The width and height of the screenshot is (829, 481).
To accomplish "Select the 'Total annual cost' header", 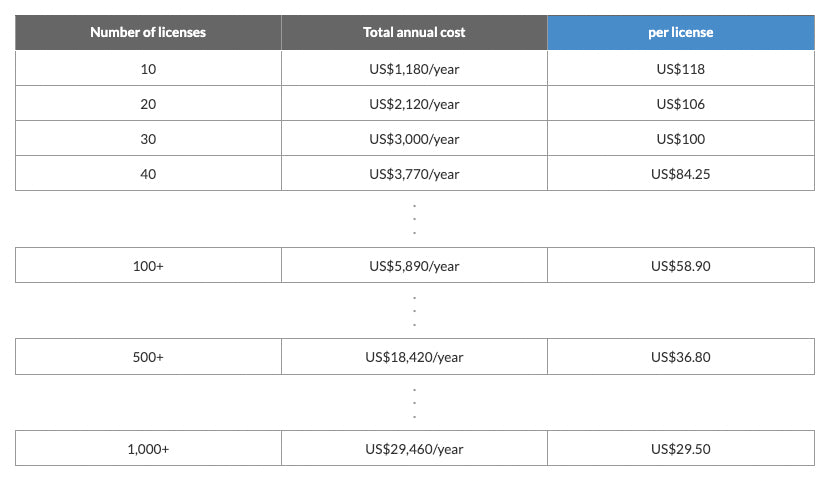I will (414, 32).
